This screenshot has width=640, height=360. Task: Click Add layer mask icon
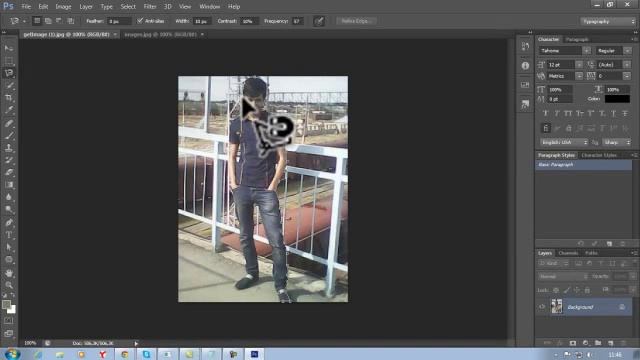[x=573, y=343]
